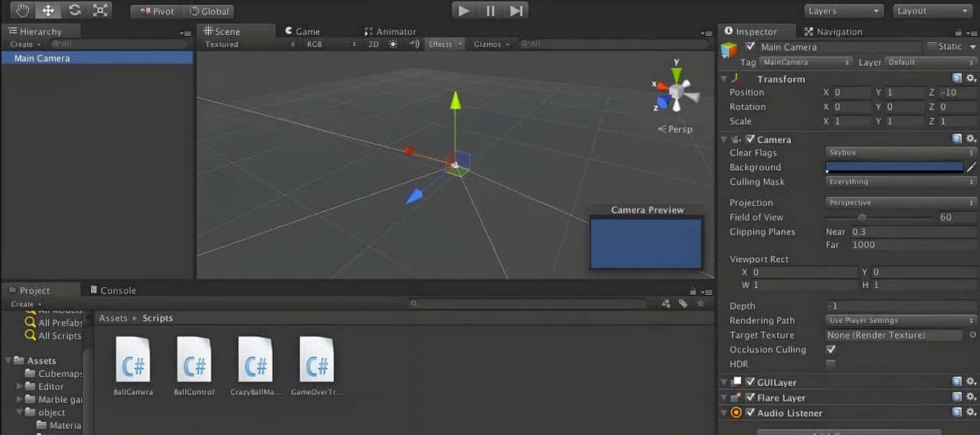Uncheck Occlusion Culling

(x=831, y=349)
